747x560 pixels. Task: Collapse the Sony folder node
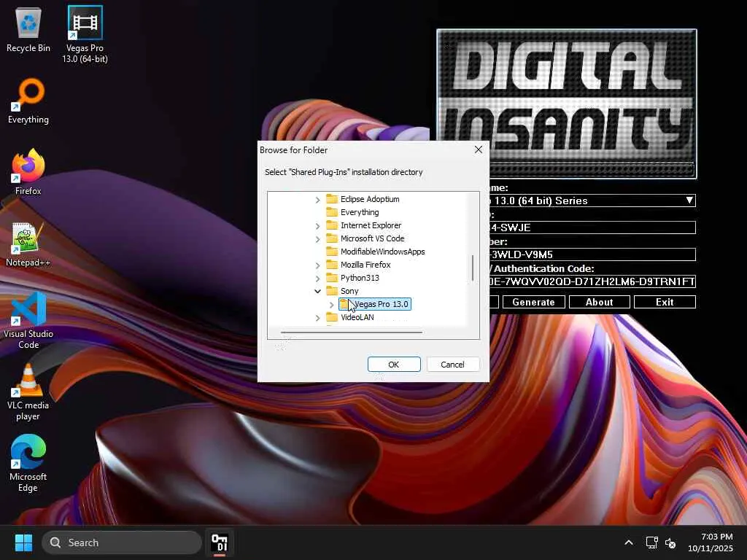pyautogui.click(x=317, y=291)
